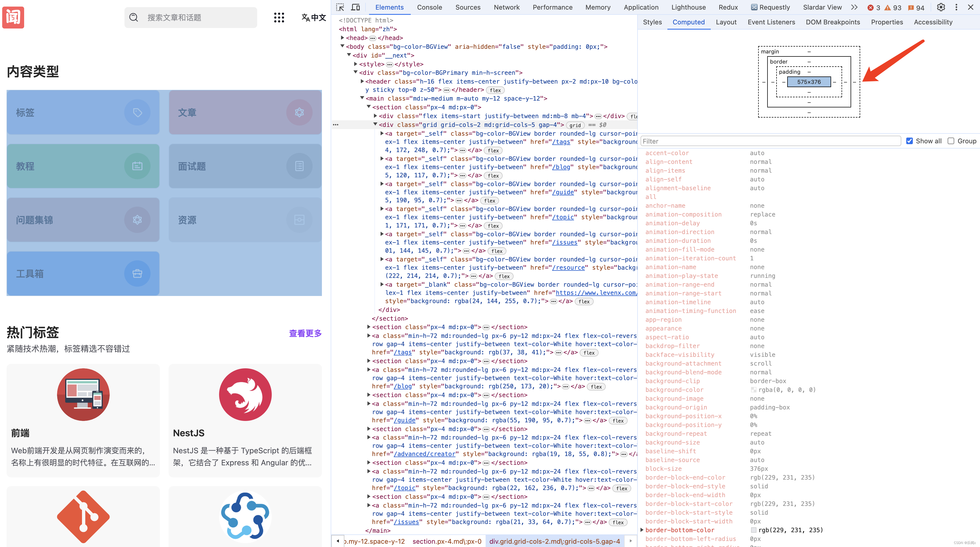Screen dimensions: 980x547
Task: Toggle the device toolbar icon
Action: click(355, 7)
